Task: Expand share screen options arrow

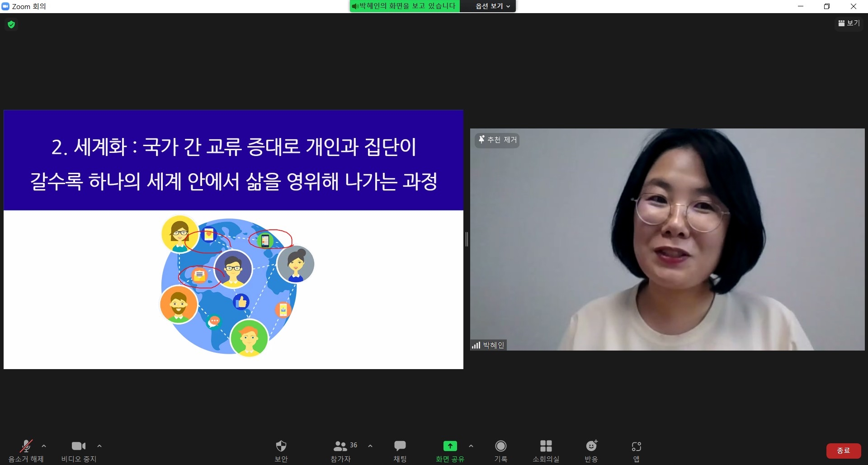Action: [x=471, y=446]
